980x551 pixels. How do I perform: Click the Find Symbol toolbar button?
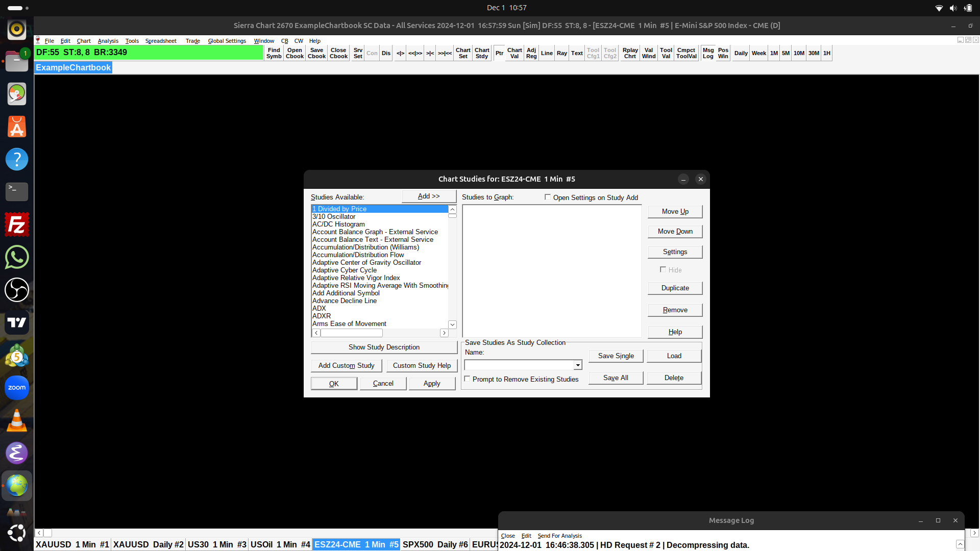pyautogui.click(x=274, y=53)
